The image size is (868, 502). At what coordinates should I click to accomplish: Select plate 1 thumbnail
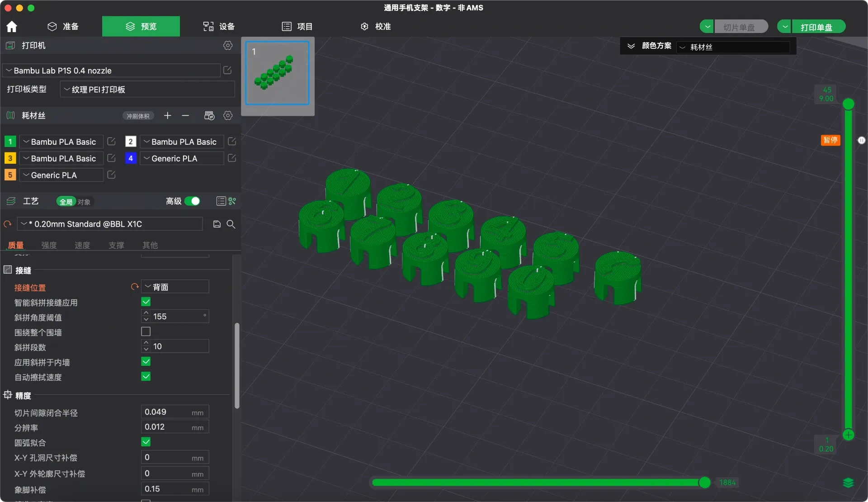(x=278, y=73)
